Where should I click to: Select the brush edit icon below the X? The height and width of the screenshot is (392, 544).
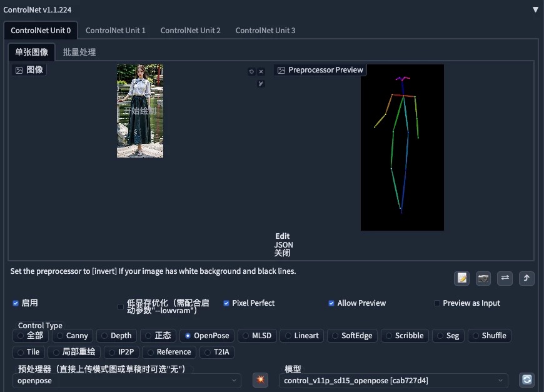[x=261, y=83]
